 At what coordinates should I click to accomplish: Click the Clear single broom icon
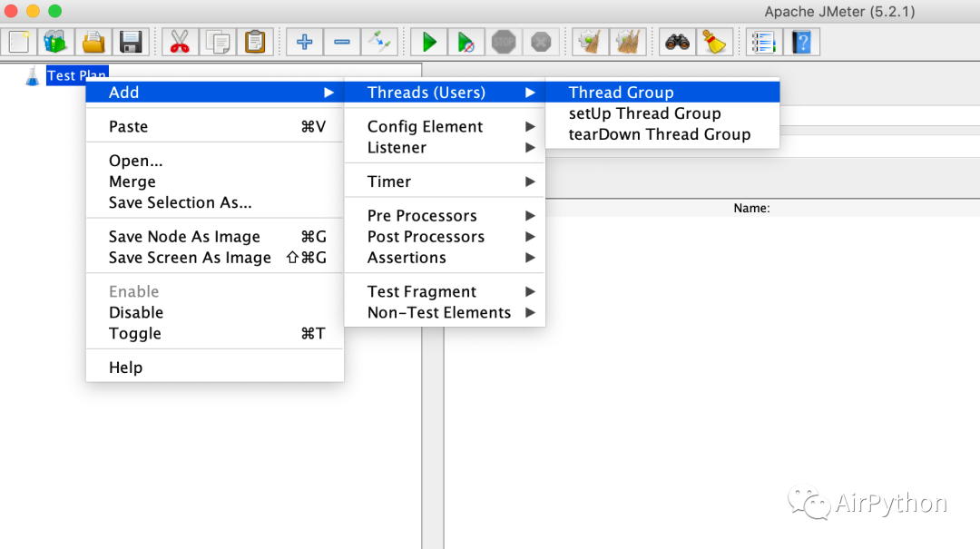(x=591, y=42)
